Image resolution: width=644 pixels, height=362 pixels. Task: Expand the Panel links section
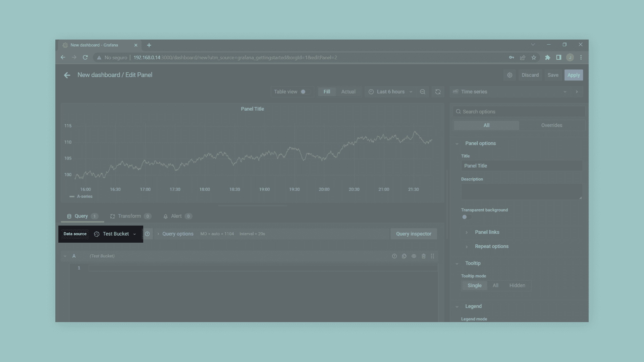pos(487,232)
